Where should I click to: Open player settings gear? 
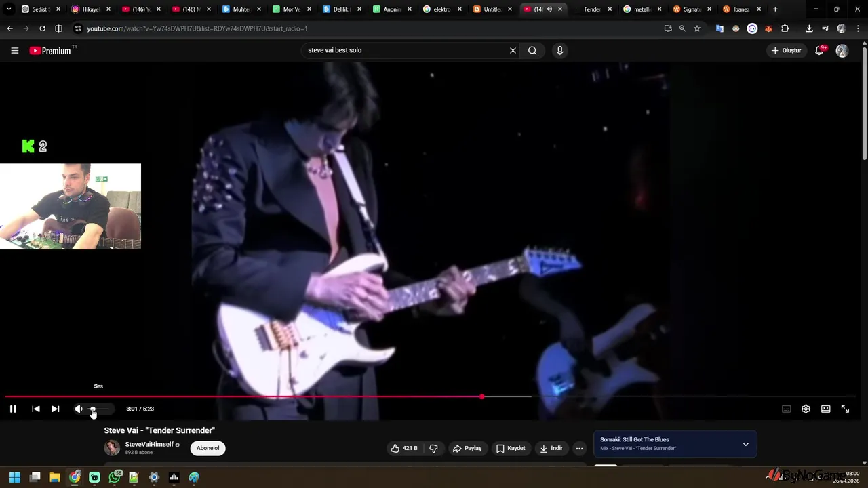806,409
